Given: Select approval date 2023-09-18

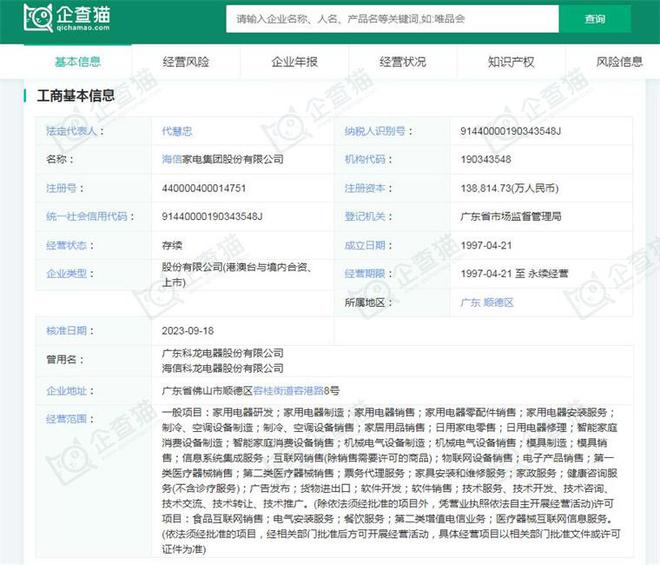Looking at the screenshot, I should (x=188, y=330).
